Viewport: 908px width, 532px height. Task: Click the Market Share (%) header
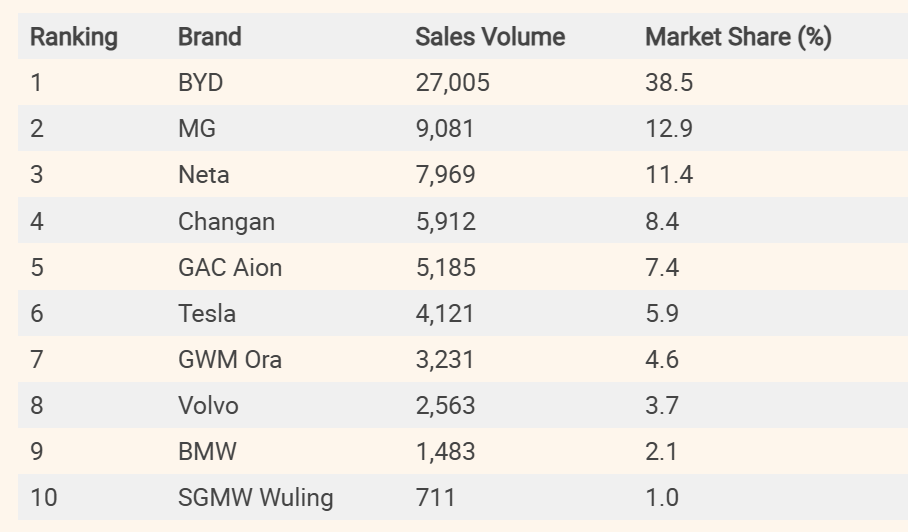click(738, 37)
